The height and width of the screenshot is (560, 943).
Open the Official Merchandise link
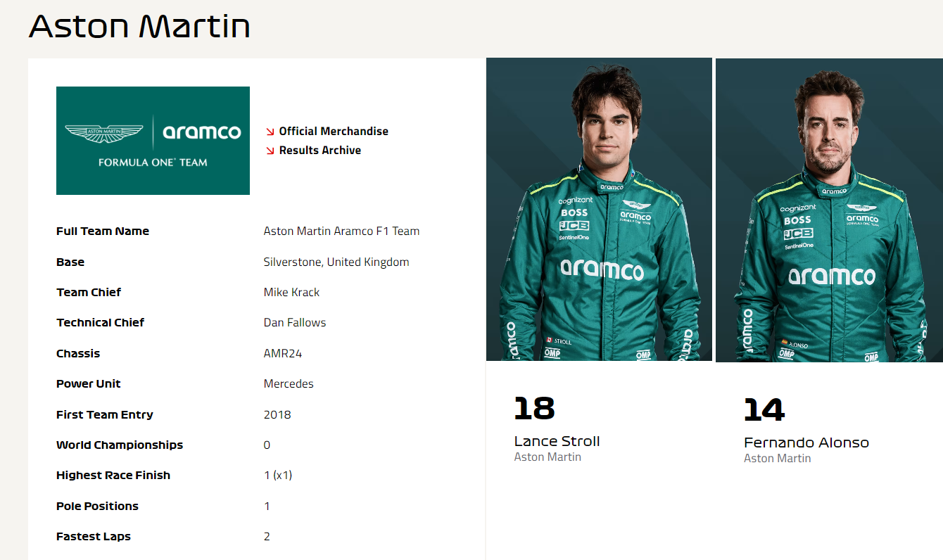pos(334,132)
